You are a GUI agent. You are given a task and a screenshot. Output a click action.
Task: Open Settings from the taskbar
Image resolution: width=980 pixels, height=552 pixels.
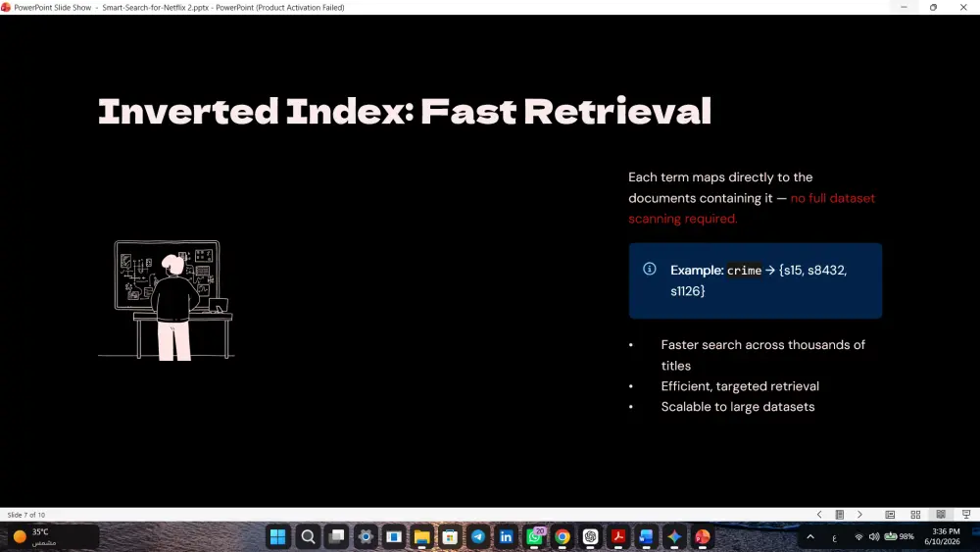click(x=366, y=536)
